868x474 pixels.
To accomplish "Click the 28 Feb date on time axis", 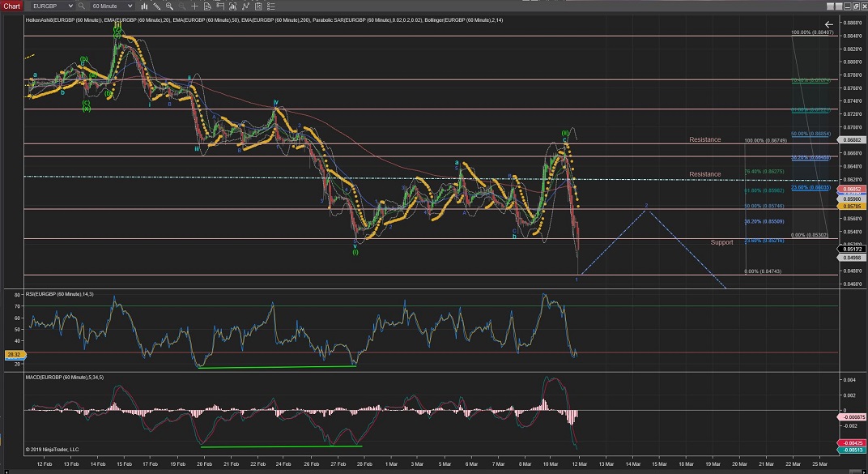I will (x=364, y=464).
